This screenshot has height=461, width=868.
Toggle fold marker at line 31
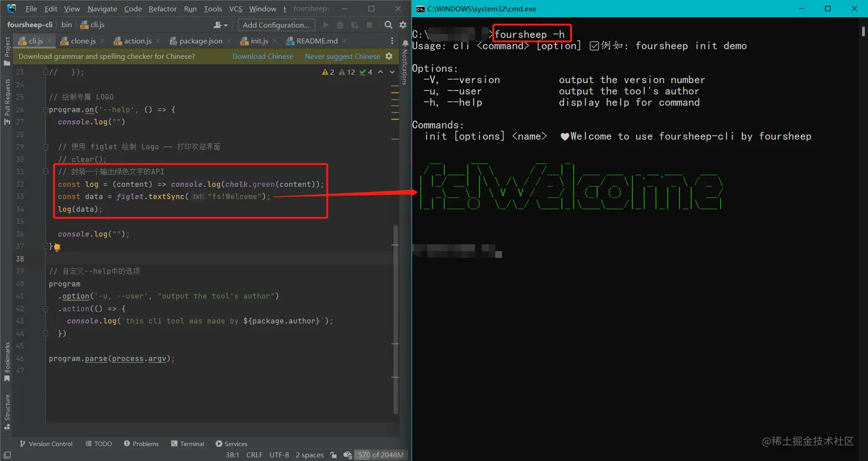(x=45, y=172)
